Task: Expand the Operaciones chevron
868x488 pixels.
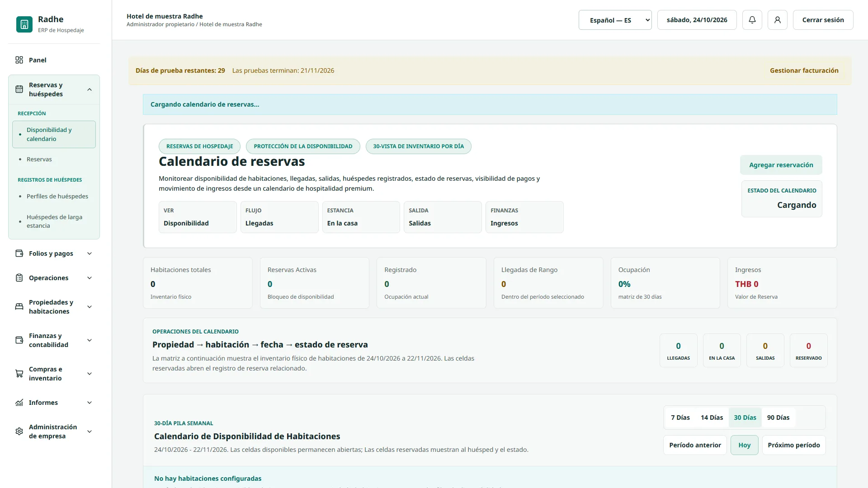Action: (x=90, y=278)
